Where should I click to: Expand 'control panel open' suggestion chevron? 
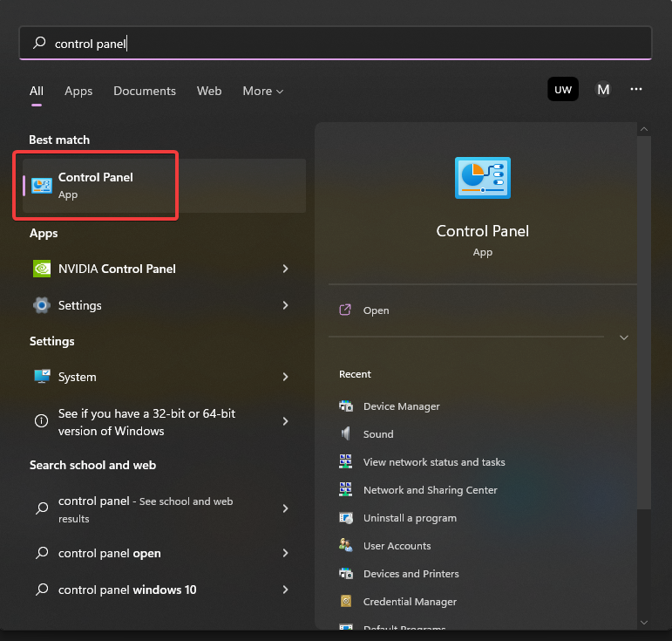285,553
